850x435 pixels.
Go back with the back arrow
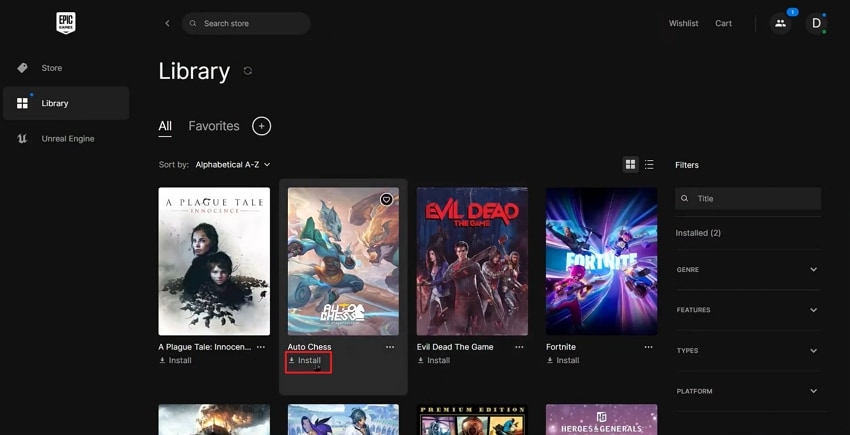(167, 23)
